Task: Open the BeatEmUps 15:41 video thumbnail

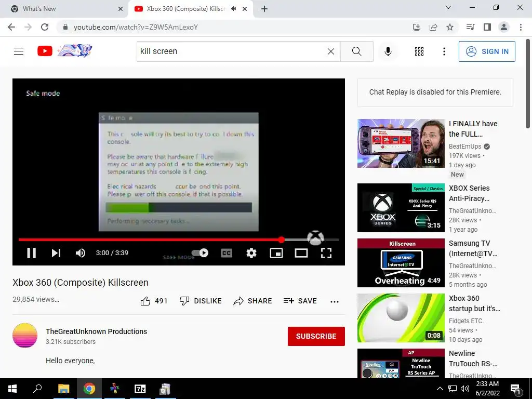Action: click(401, 143)
